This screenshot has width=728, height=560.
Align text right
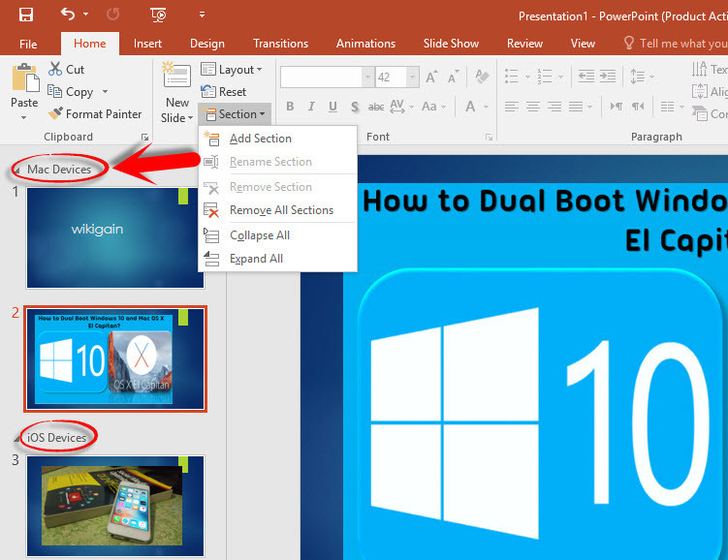(554, 107)
